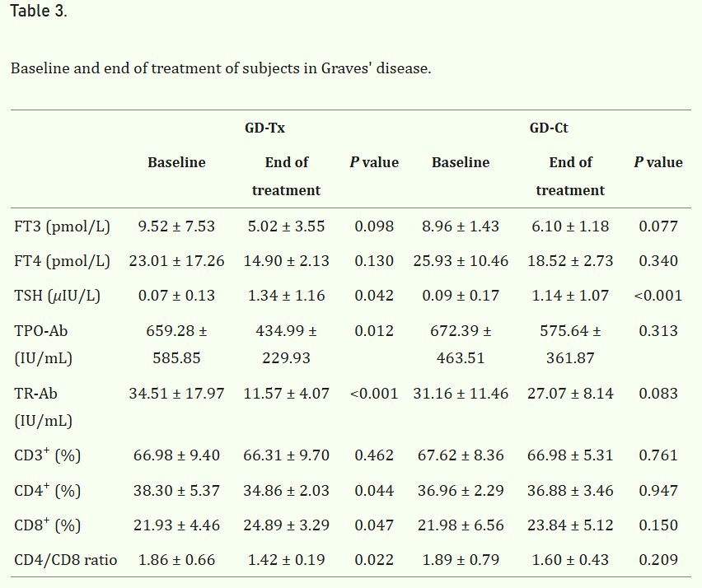
Task: Click the GD-Ct group header
Action: tap(549, 128)
